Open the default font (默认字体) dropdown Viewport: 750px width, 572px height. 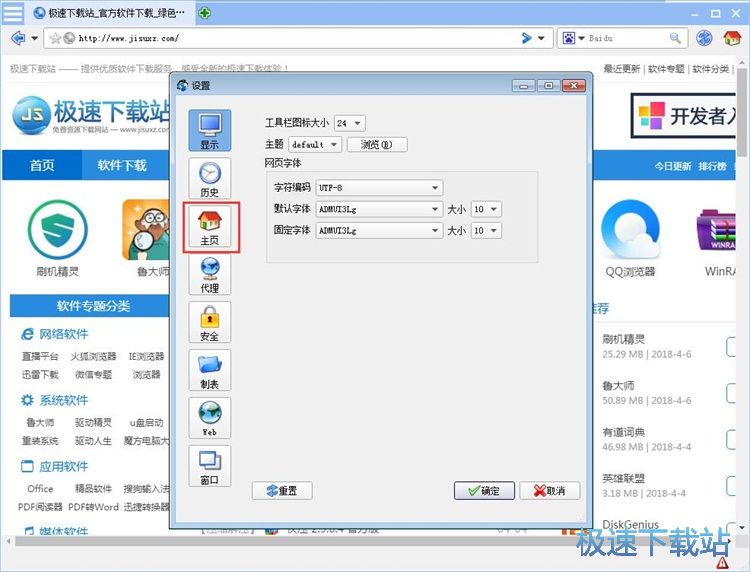point(379,209)
